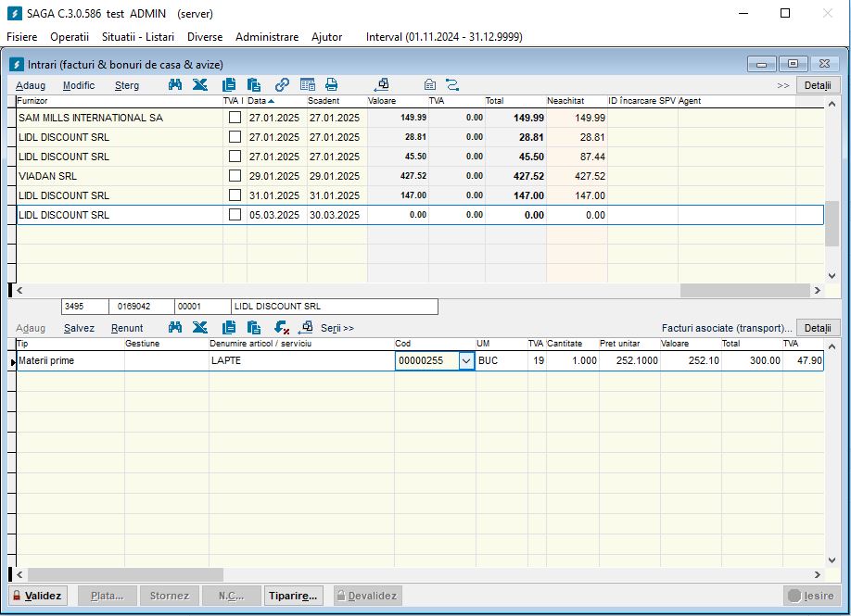Click Modific to edit the selected invoice
This screenshot has width=851, height=616.
pyautogui.click(x=79, y=85)
